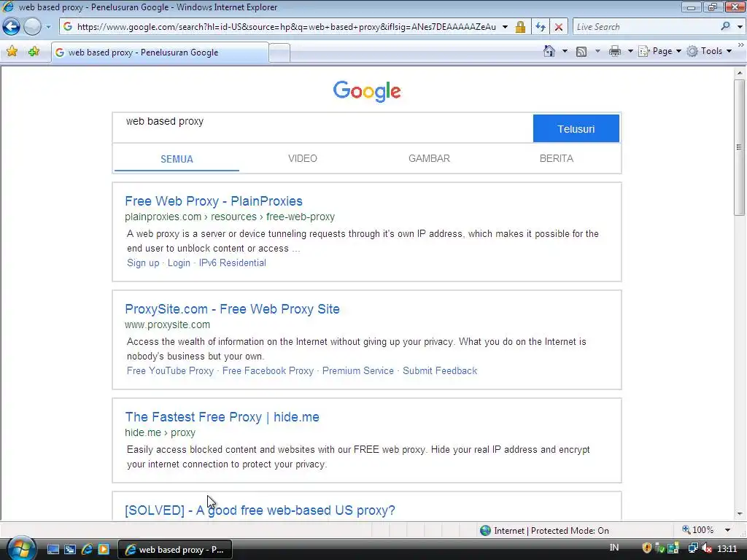Open 'Free Web Proxy - PlainProxies' result
The width and height of the screenshot is (747, 560).
[x=214, y=201]
